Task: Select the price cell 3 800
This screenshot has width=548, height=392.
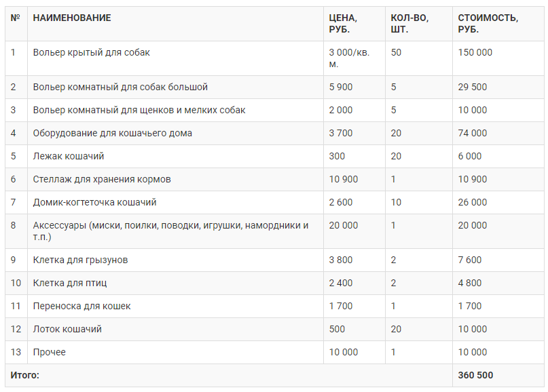Action: [354, 260]
